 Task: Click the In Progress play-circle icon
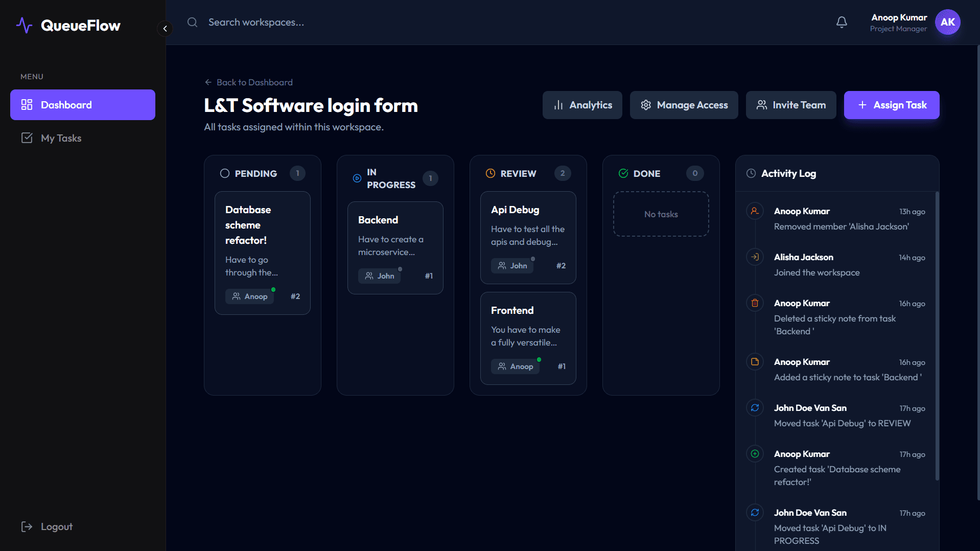pyautogui.click(x=357, y=178)
